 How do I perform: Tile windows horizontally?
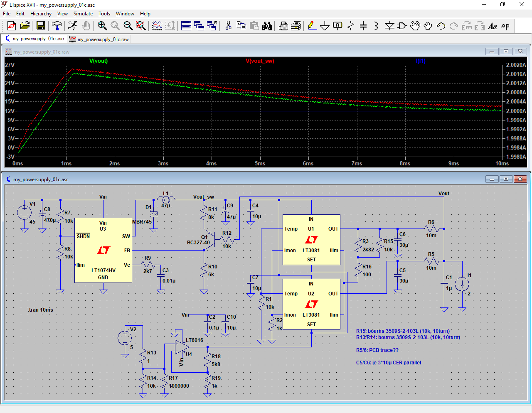coord(186,26)
